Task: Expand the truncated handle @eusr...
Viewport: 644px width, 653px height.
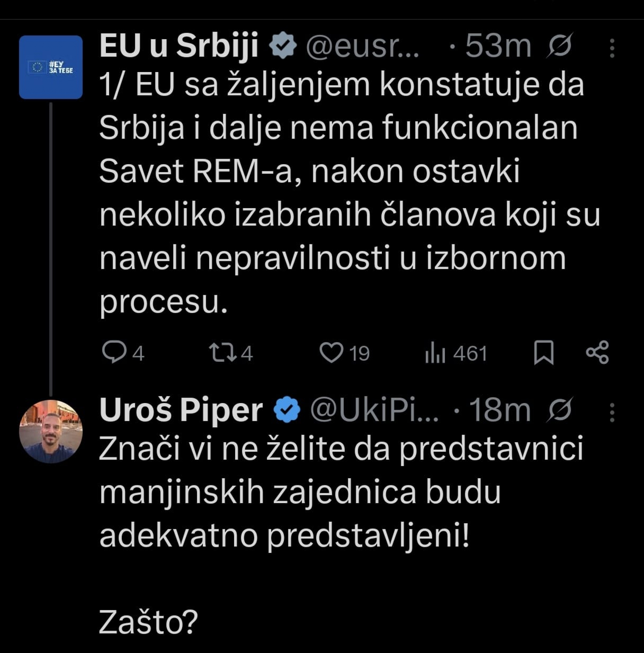Action: click(362, 47)
